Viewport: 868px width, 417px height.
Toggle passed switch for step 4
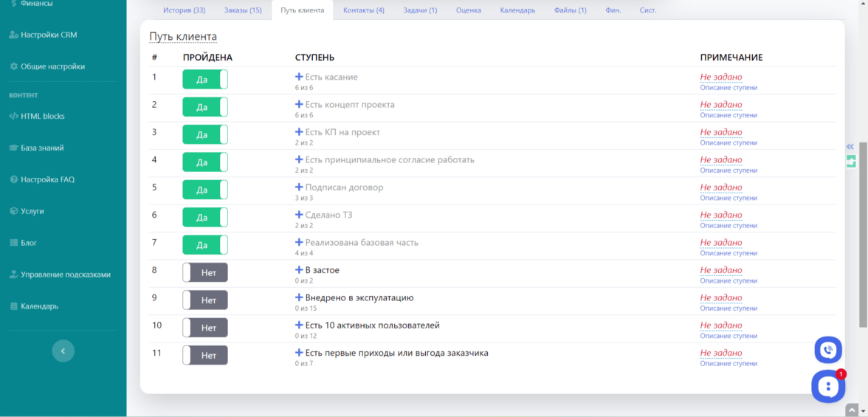point(205,162)
